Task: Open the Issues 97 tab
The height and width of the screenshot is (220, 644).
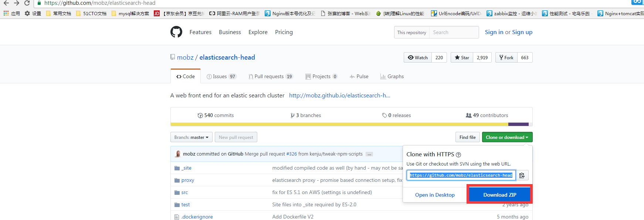Action: click(x=221, y=76)
